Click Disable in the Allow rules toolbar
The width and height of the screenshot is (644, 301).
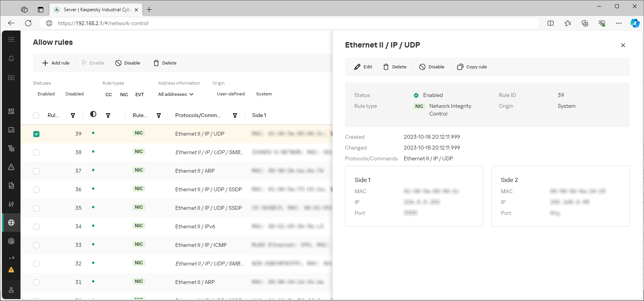click(x=128, y=63)
